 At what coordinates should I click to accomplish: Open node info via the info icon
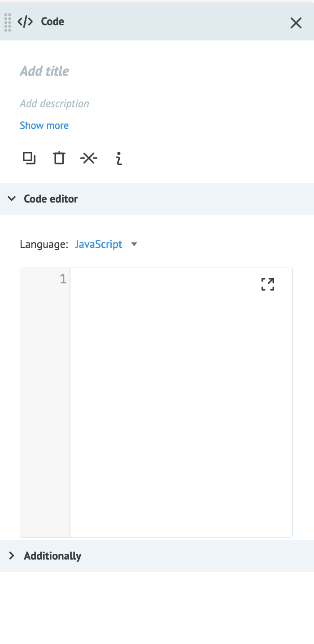[x=118, y=158]
